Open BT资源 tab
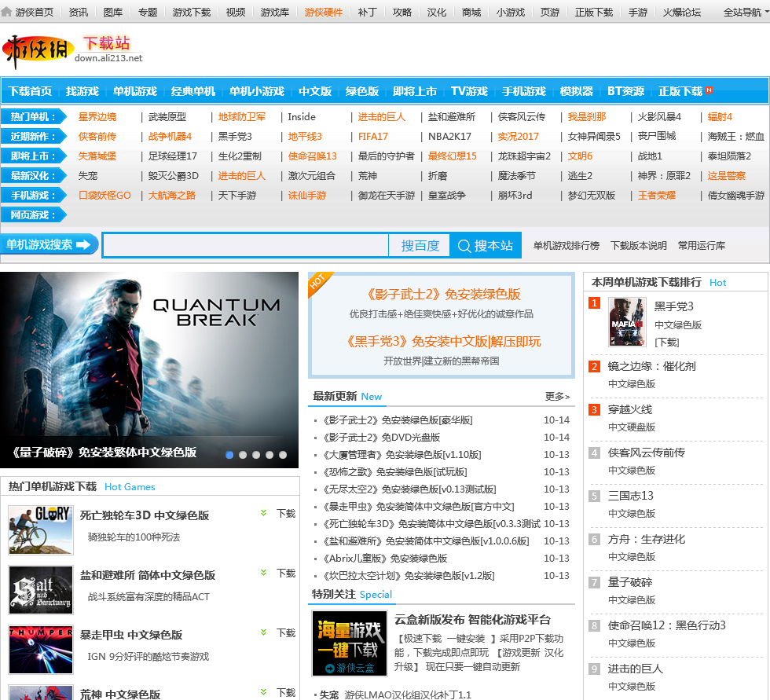 [x=625, y=91]
